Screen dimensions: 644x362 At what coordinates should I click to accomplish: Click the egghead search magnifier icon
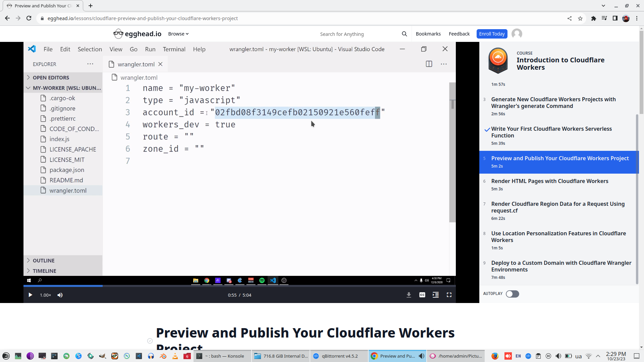coord(404,34)
